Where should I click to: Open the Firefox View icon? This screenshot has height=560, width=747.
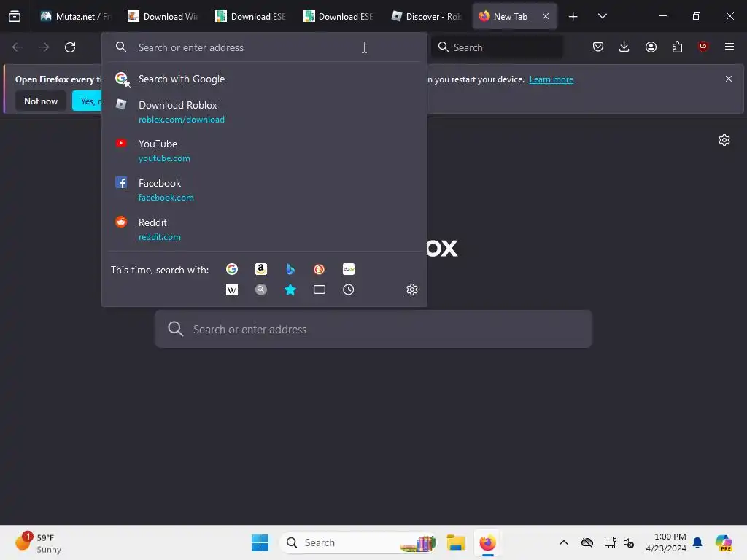pyautogui.click(x=15, y=17)
